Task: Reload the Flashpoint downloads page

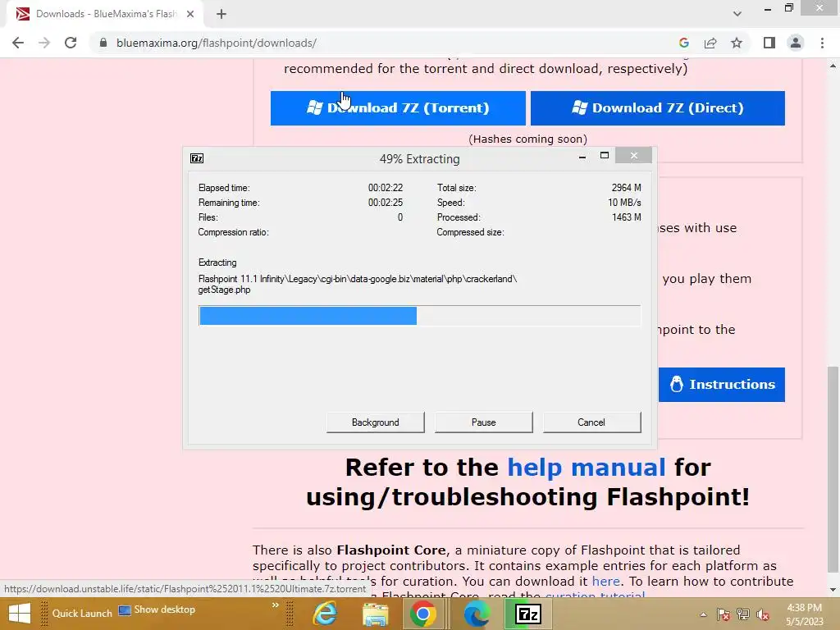Action: tap(71, 43)
